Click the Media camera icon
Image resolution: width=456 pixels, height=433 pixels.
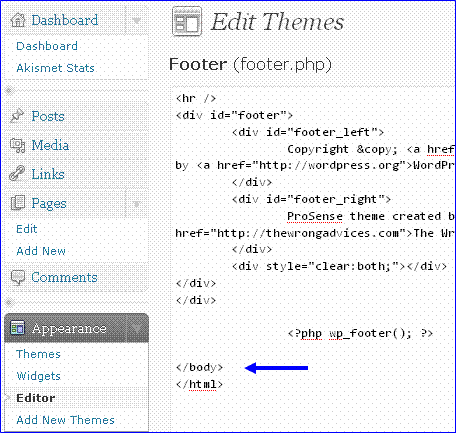17,145
